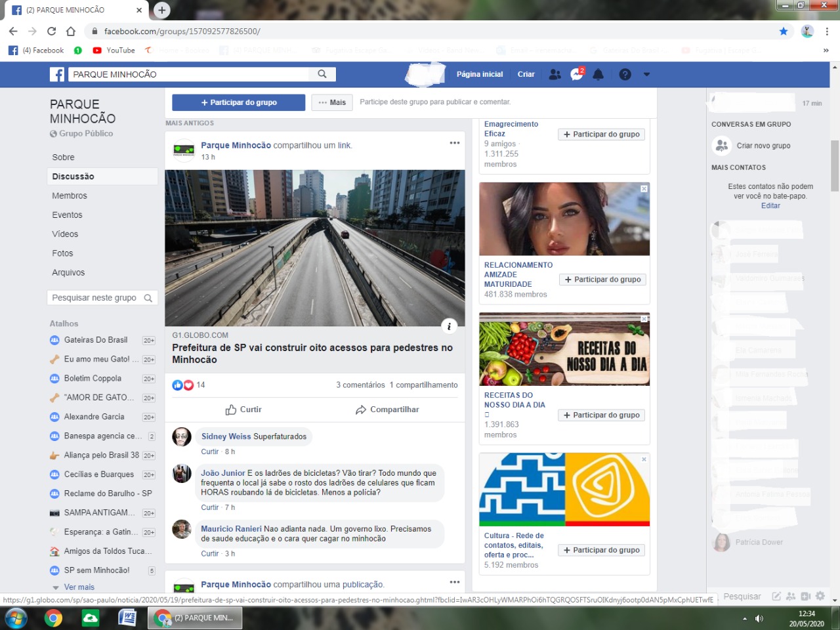Join RELACIONAMENTO AMIZADE MATURIDADE group

[x=602, y=280]
